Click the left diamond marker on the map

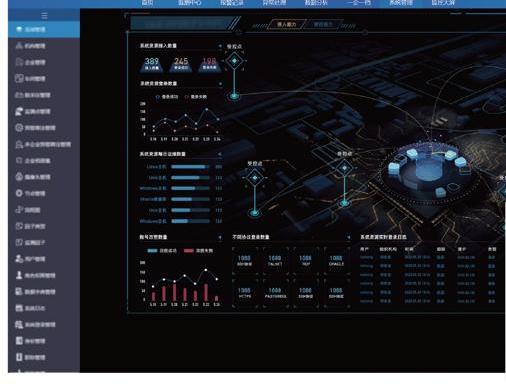(x=255, y=178)
